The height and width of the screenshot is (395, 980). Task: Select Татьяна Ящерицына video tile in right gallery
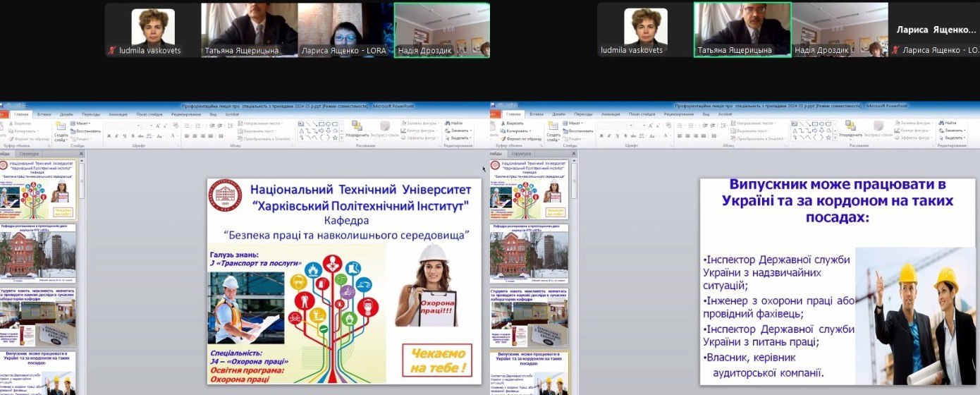(x=743, y=30)
